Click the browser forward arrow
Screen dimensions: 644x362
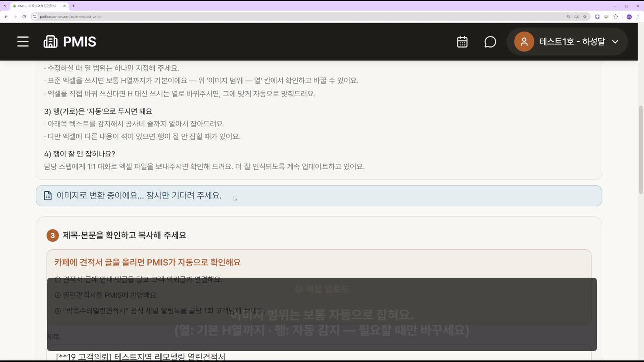tap(15, 17)
